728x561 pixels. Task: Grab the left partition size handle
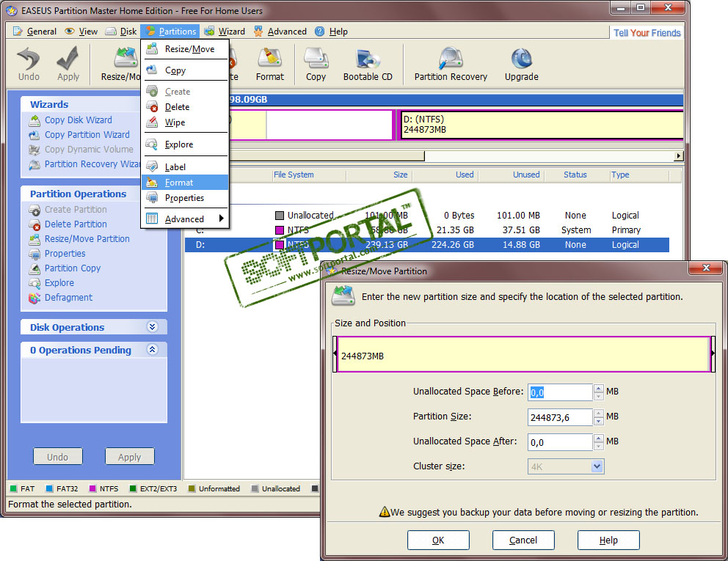click(335, 354)
